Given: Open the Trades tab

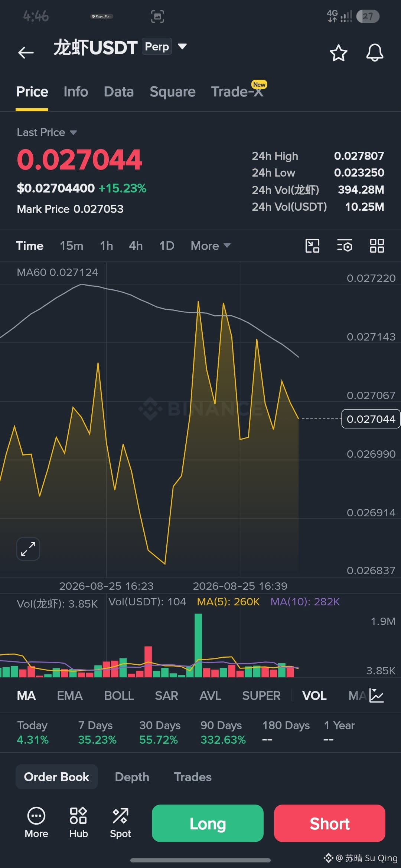Looking at the screenshot, I should [193, 777].
